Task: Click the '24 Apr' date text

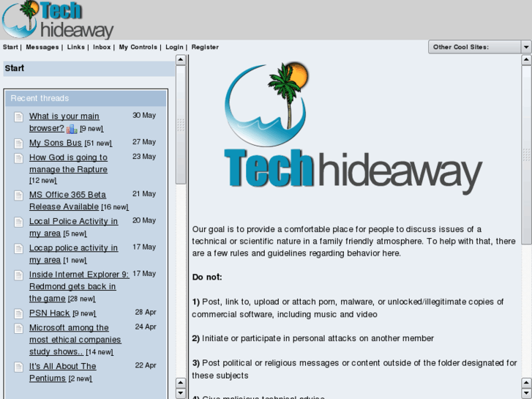Action: (x=146, y=327)
